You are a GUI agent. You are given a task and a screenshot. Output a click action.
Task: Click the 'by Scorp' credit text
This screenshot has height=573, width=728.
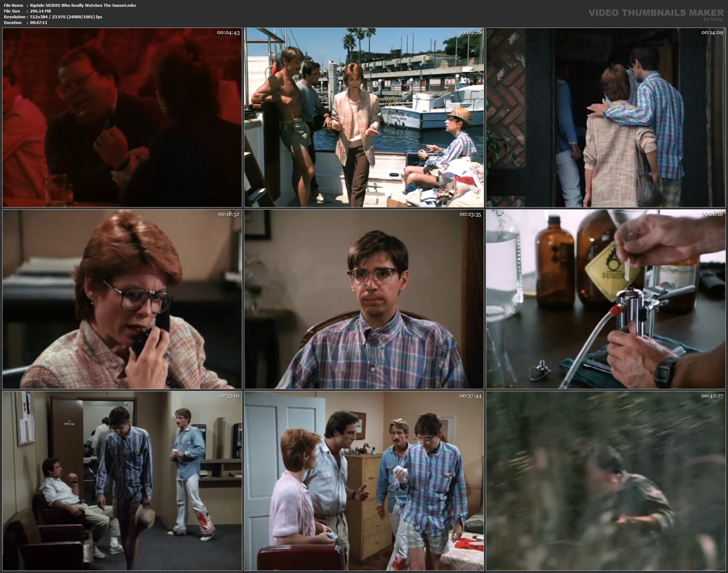pyautogui.click(x=713, y=19)
